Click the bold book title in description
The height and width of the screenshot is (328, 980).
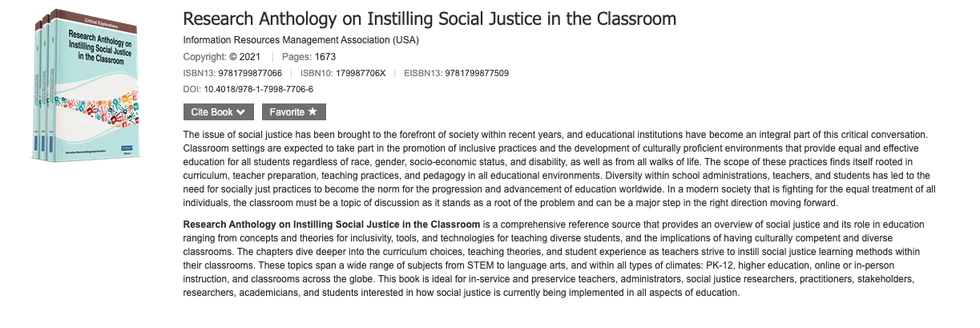coord(331,224)
